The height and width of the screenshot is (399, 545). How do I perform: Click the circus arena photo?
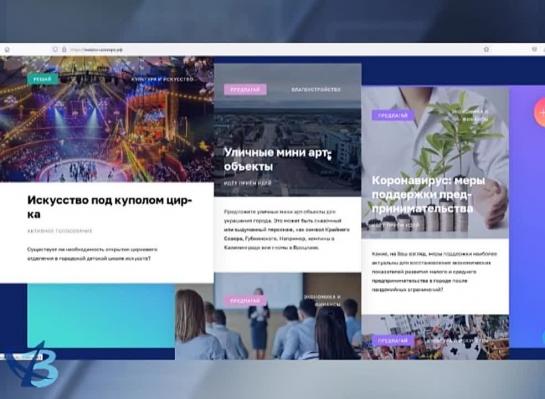pyautogui.click(x=107, y=119)
